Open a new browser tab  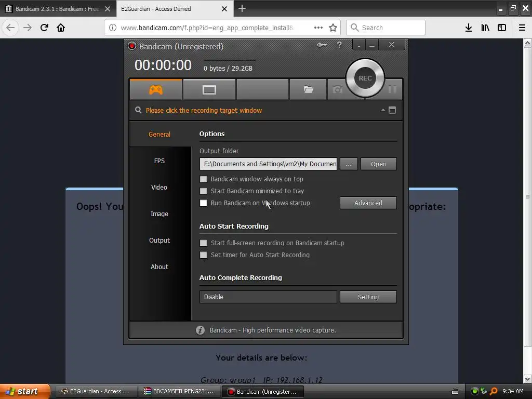[242, 8]
